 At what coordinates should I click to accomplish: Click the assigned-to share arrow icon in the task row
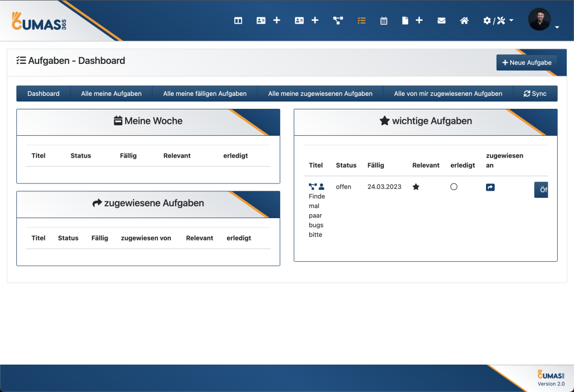[490, 187]
